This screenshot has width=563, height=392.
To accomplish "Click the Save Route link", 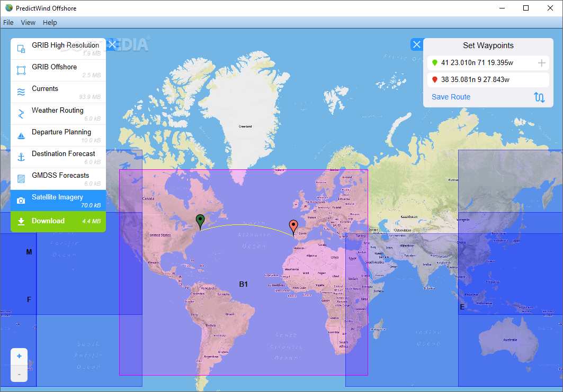I will pos(451,97).
